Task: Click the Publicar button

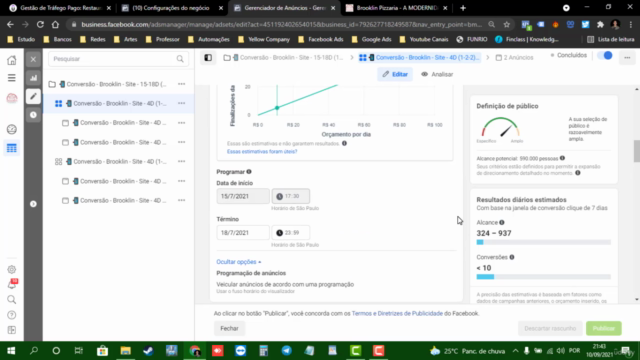Action: point(604,328)
